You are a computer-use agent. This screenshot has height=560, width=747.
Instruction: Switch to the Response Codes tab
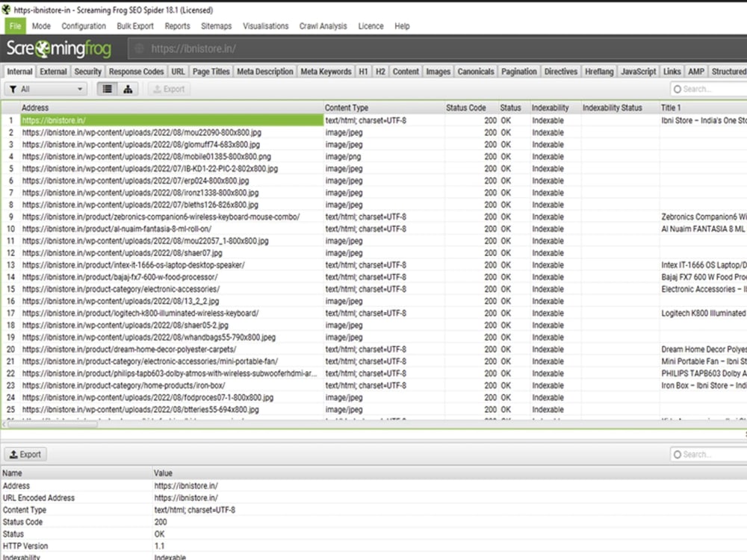tap(136, 72)
